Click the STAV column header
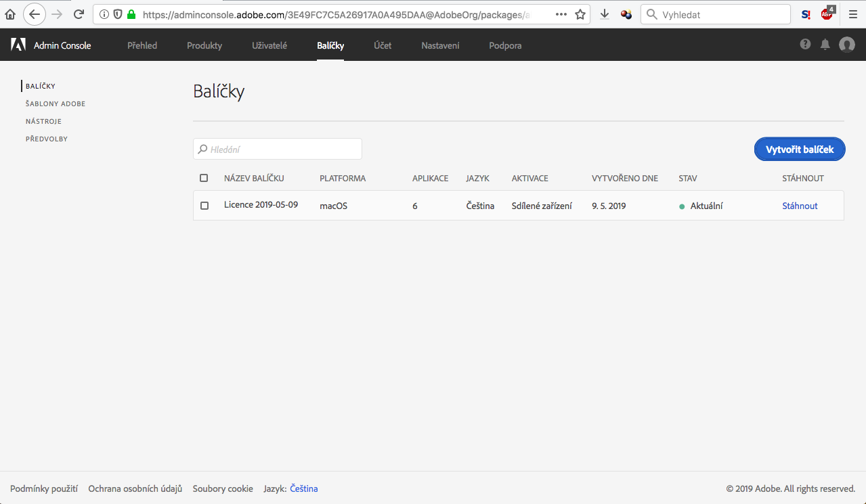Viewport: 866px width, 504px height. point(688,179)
